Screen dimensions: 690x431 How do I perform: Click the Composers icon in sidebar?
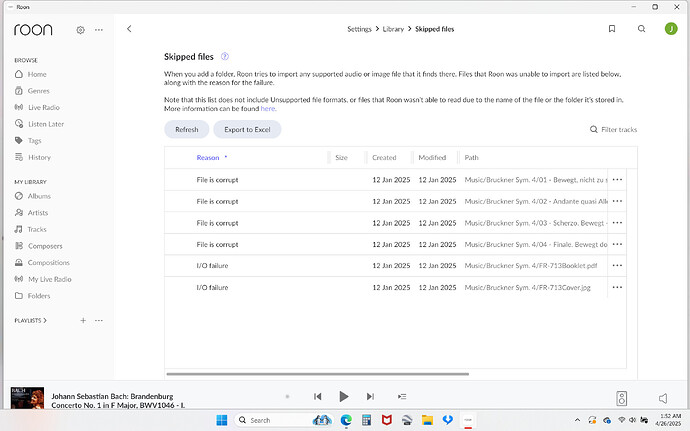click(x=18, y=246)
